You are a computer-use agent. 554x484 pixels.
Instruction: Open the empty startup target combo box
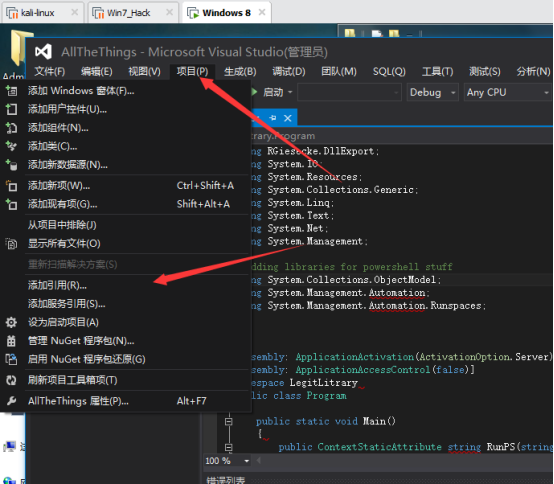(x=349, y=93)
